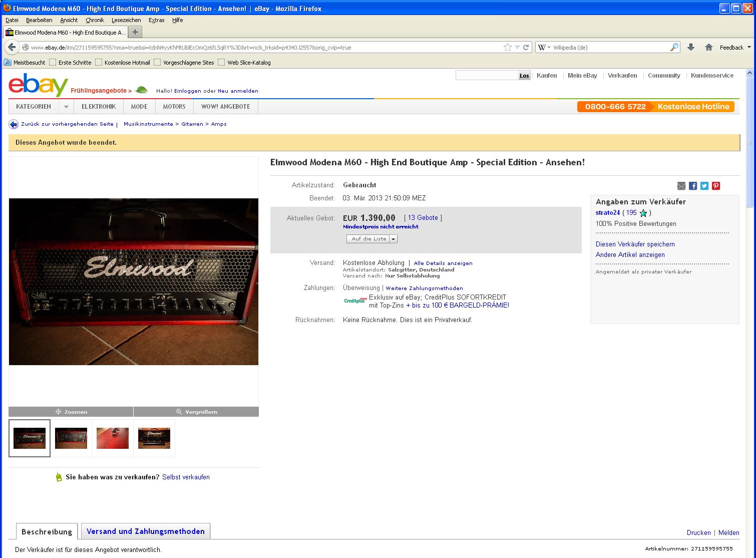Open the Auf die Liste dropdown arrow
The image size is (756, 558).
(x=394, y=239)
